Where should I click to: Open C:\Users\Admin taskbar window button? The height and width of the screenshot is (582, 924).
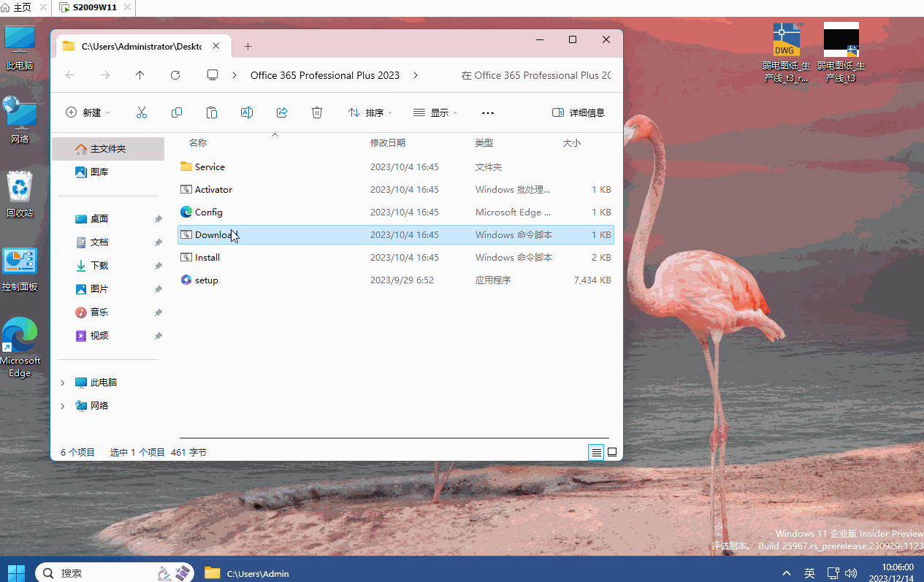coord(247,573)
